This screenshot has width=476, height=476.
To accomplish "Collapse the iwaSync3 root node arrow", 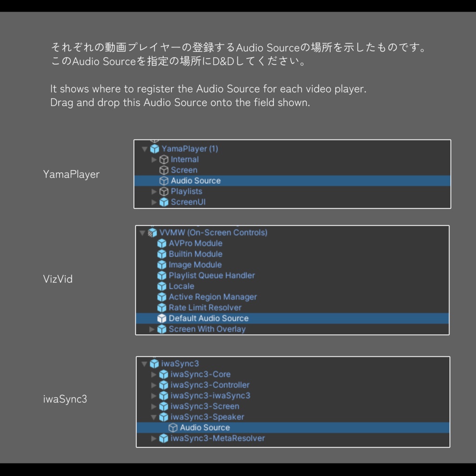I will click(144, 364).
